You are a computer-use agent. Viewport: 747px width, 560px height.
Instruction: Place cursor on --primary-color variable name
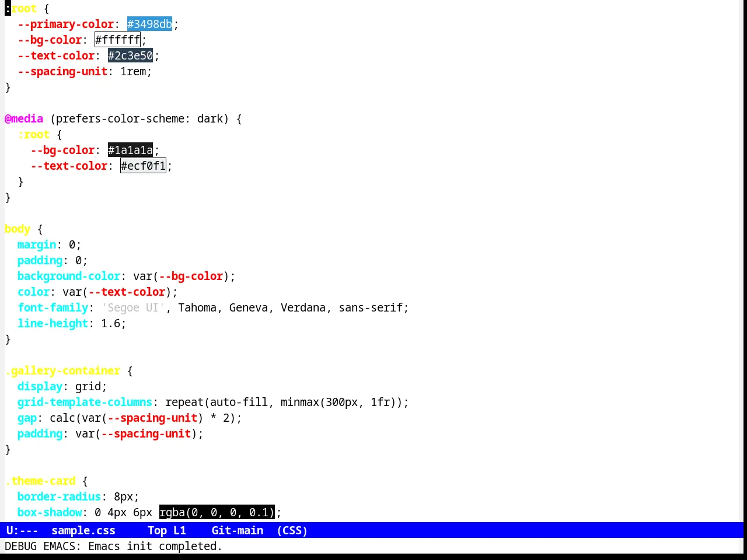tap(66, 24)
